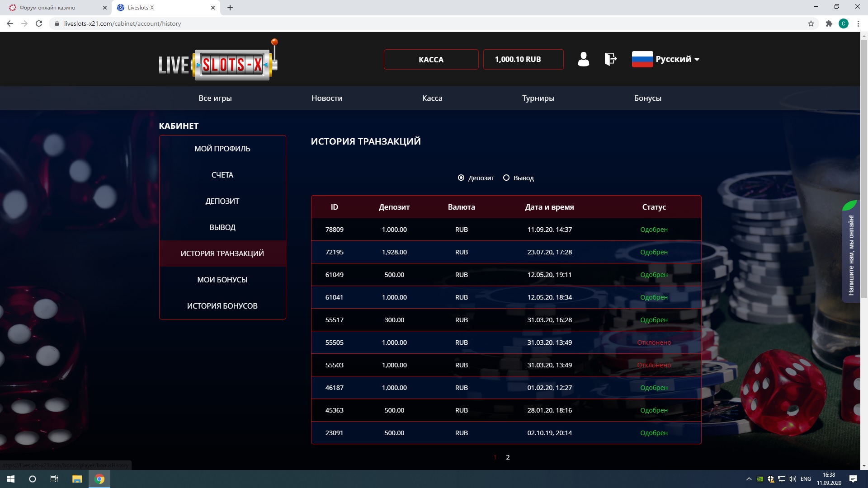Click the Russian flag icon
The image size is (868, 488).
(x=642, y=59)
